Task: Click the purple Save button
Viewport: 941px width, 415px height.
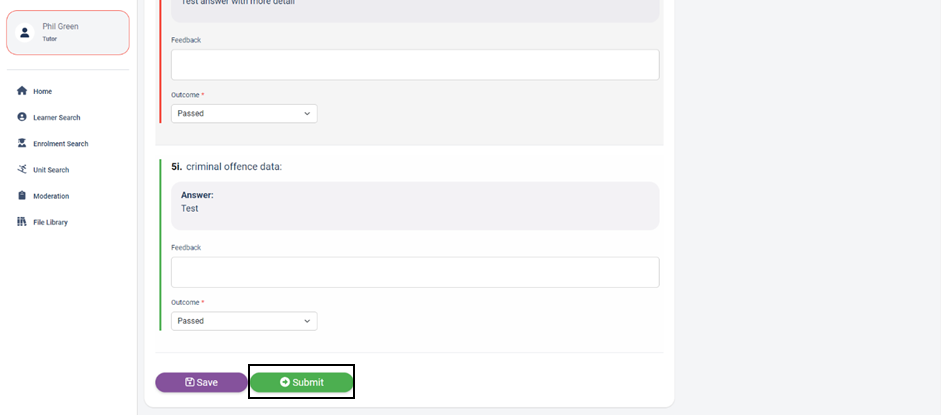Action: tap(202, 383)
